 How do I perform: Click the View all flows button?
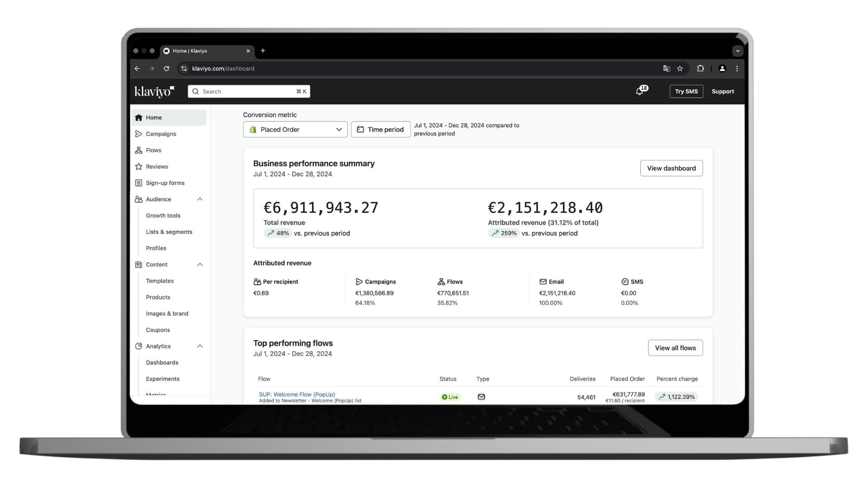click(x=675, y=348)
